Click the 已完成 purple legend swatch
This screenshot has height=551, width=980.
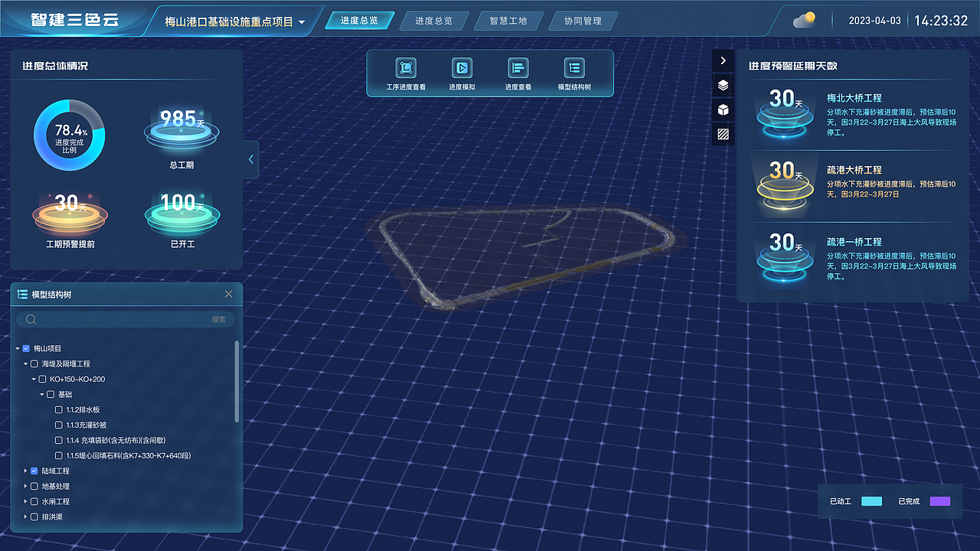(x=940, y=501)
